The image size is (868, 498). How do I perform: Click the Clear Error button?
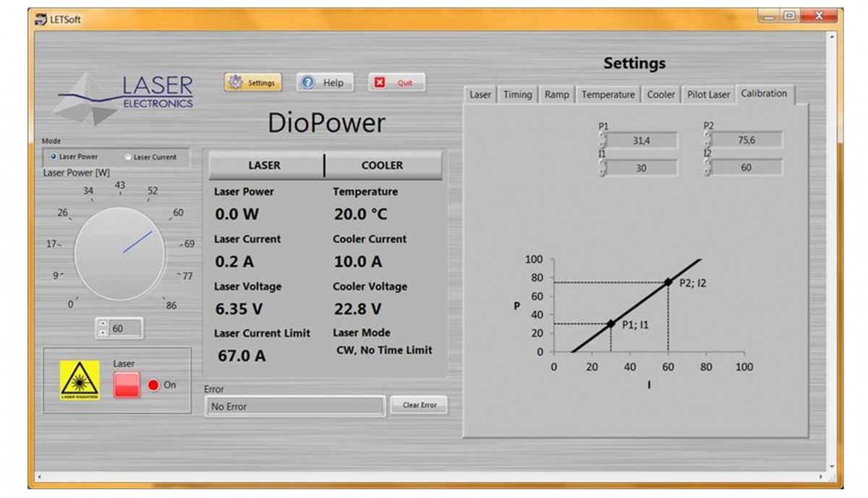tap(419, 405)
